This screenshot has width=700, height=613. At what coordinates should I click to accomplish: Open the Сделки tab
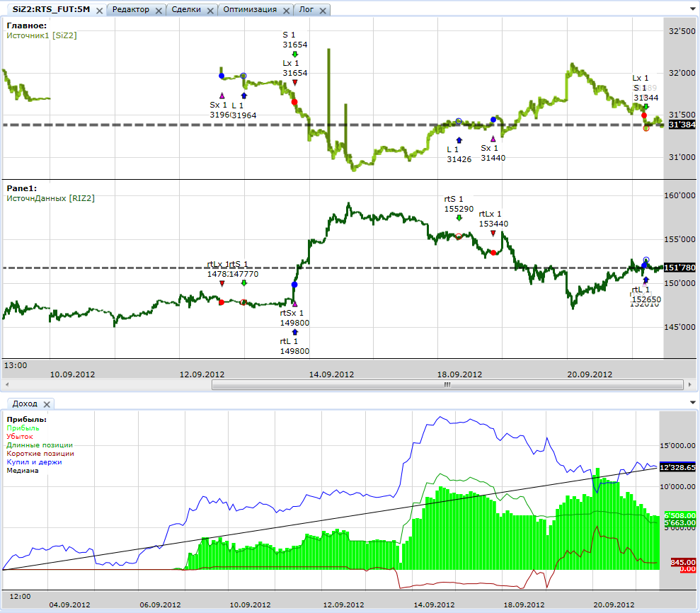point(186,9)
